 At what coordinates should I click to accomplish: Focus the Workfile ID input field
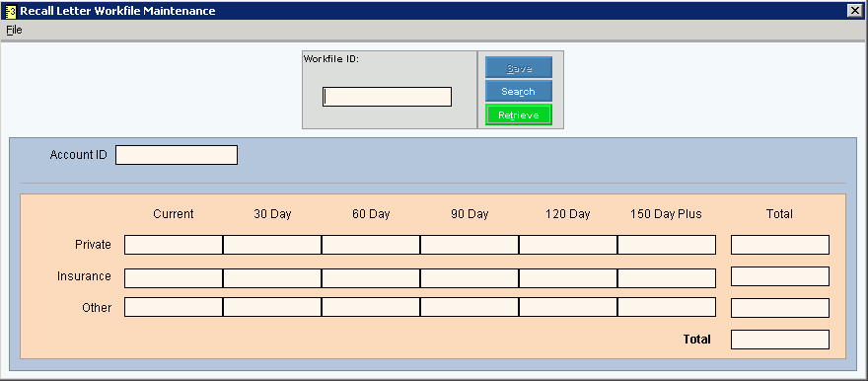(x=387, y=97)
